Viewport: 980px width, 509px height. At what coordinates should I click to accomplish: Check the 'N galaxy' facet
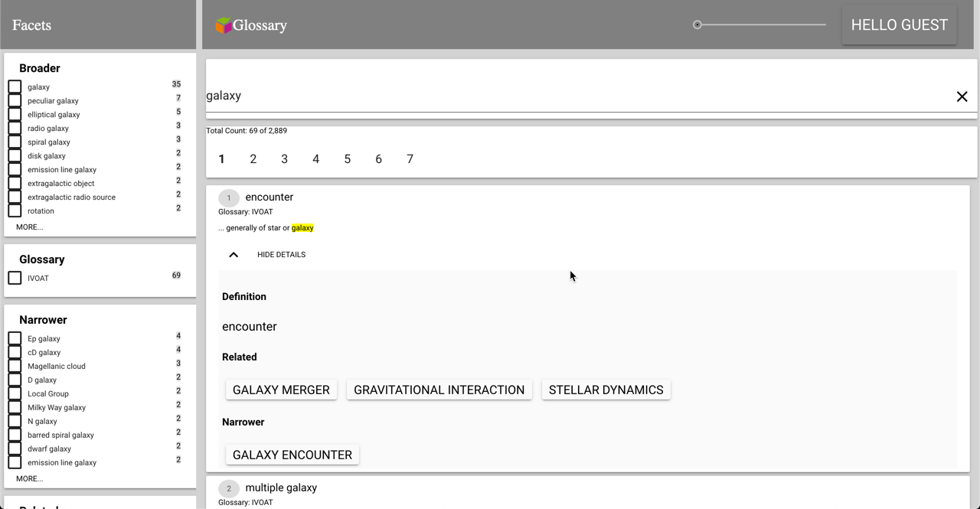click(15, 421)
